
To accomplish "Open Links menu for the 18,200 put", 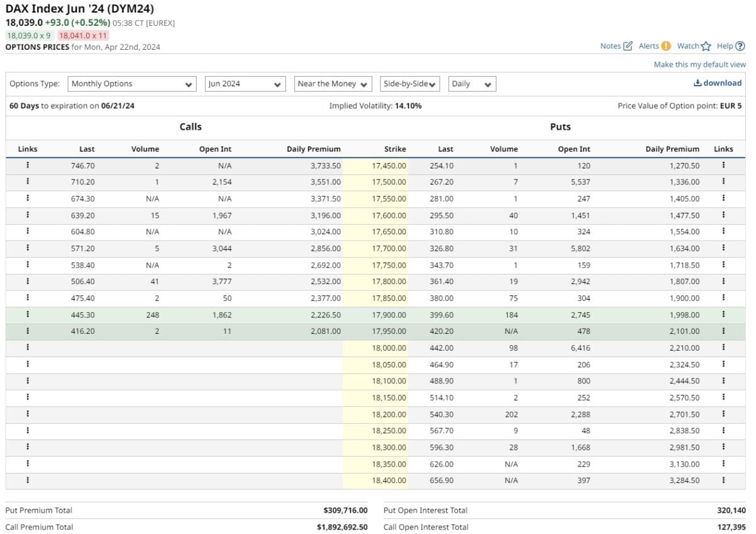I will (723, 414).
